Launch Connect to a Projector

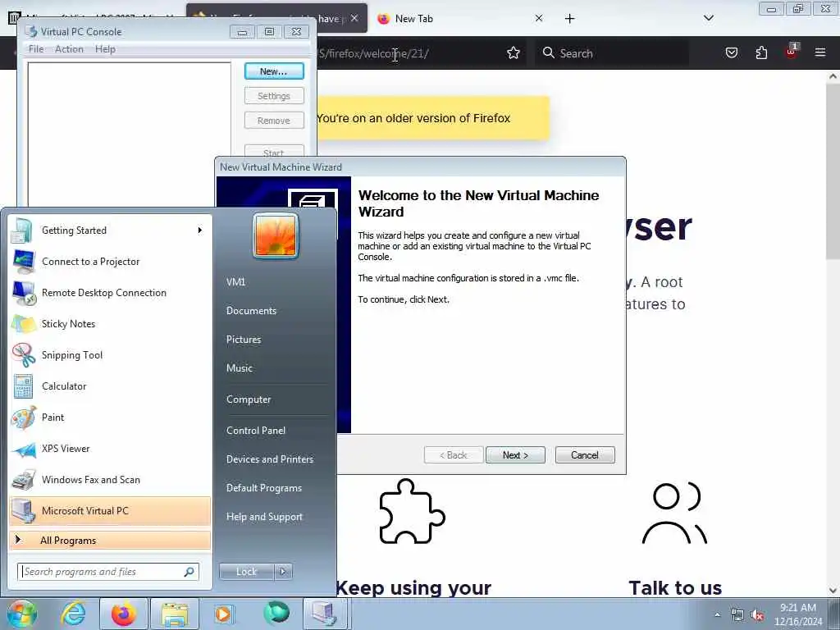click(x=110, y=262)
